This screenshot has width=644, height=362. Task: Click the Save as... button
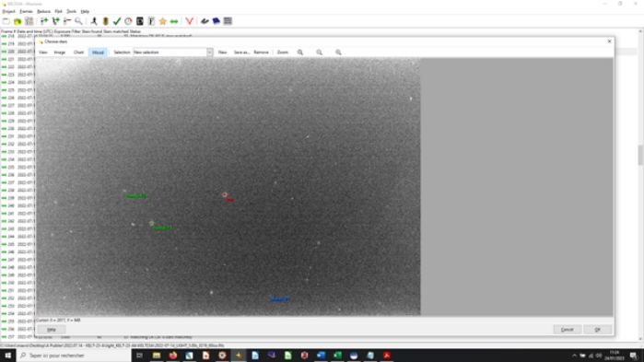[x=241, y=53]
